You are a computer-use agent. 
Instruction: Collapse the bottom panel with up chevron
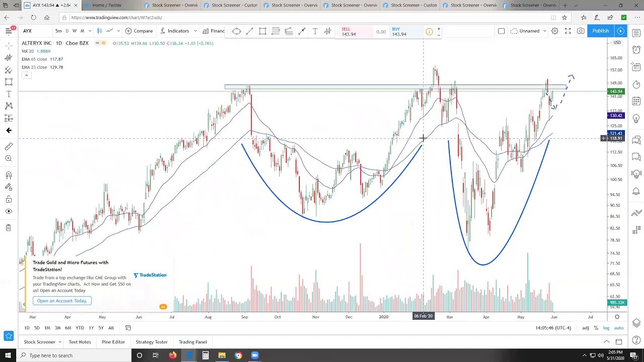(607, 342)
